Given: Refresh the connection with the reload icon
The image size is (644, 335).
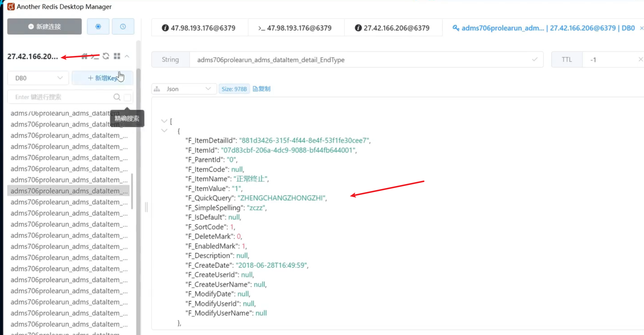Looking at the screenshot, I should pyautogui.click(x=106, y=56).
